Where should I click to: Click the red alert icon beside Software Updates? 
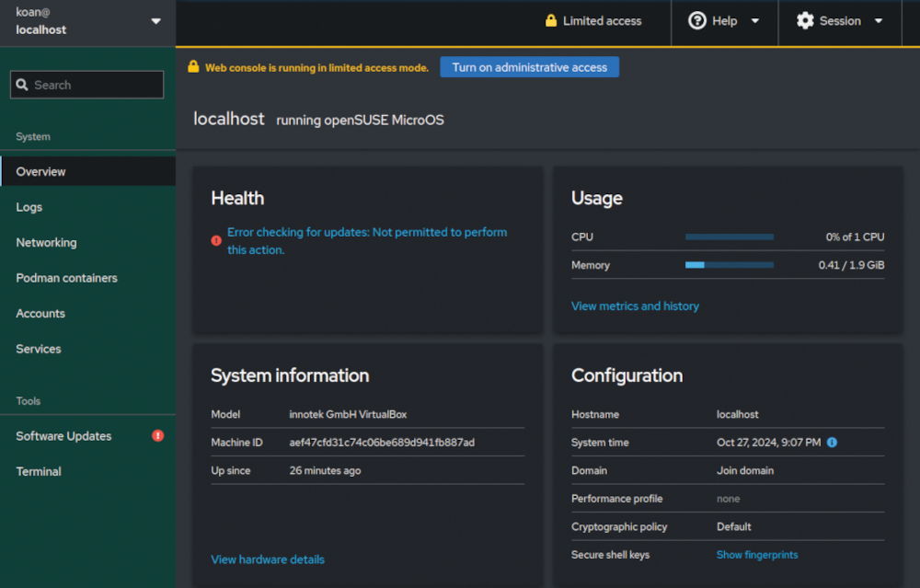click(x=157, y=436)
